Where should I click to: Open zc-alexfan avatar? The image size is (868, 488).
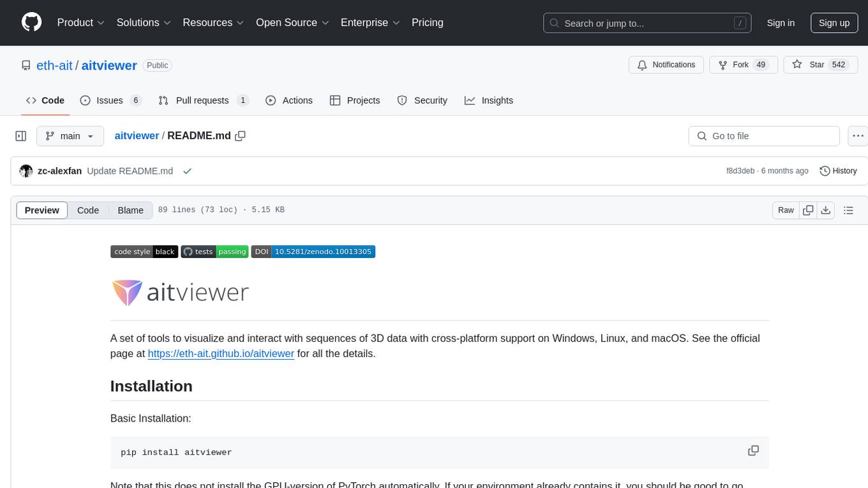coord(26,171)
